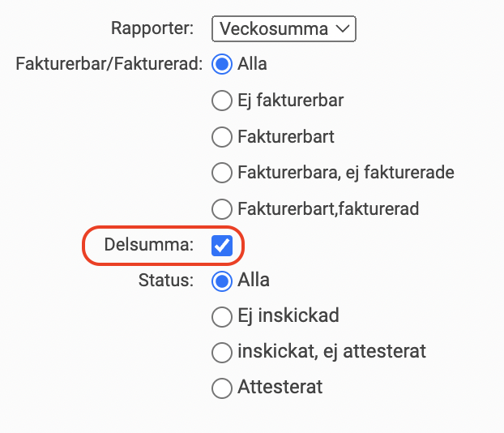Pick the 'Attesterat' status radio button
Viewport: 504px width, 433px height.
[x=221, y=388]
